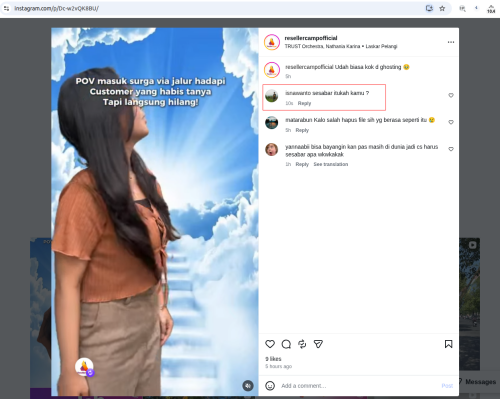Open resellercampofficial username in header
The image size is (500, 399).
311,38
